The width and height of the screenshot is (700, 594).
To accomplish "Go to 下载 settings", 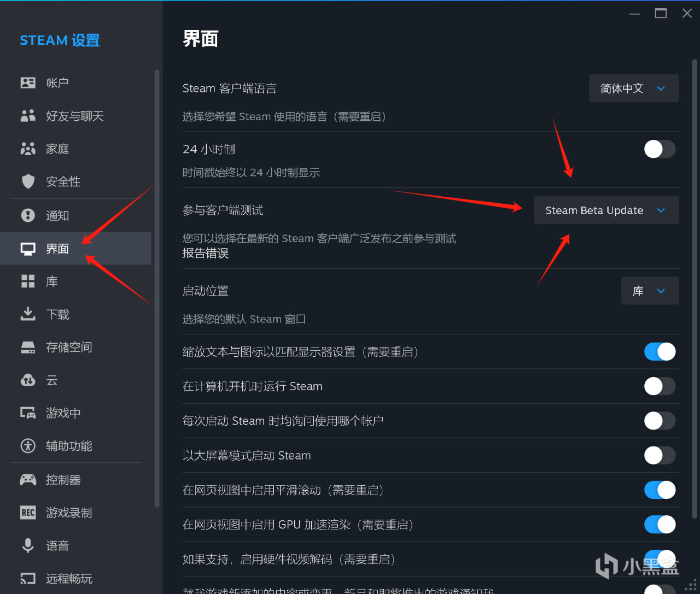I will pos(75,314).
